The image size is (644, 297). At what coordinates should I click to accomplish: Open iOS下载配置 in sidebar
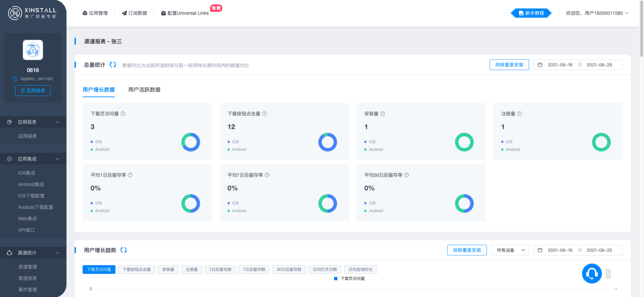(31, 196)
